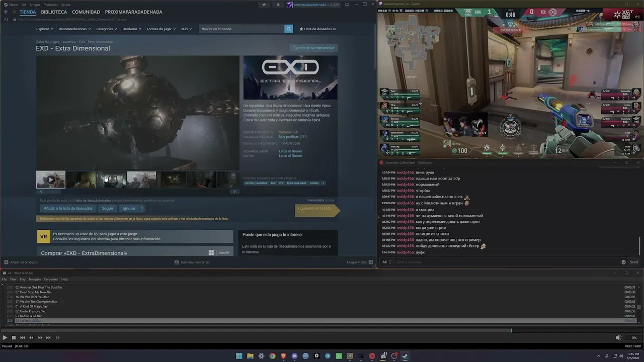Fast forward in the audio player
The width and height of the screenshot is (644, 362).
tap(40, 338)
